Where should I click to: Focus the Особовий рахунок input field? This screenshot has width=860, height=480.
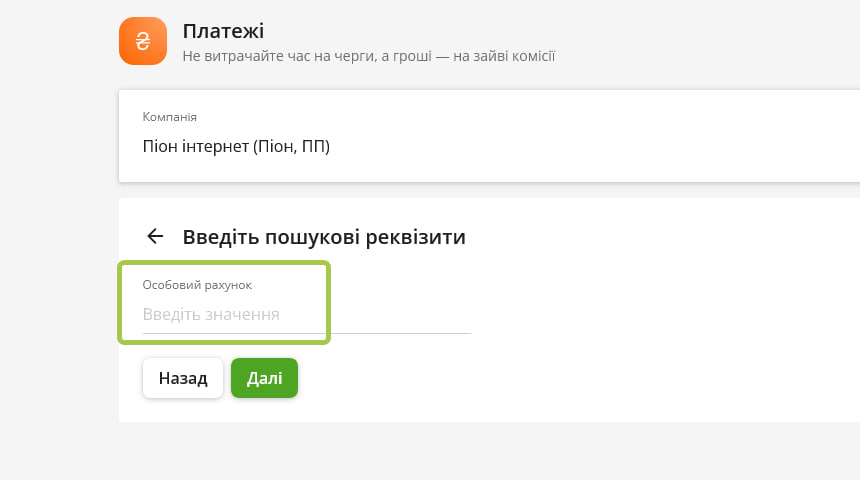click(x=307, y=314)
